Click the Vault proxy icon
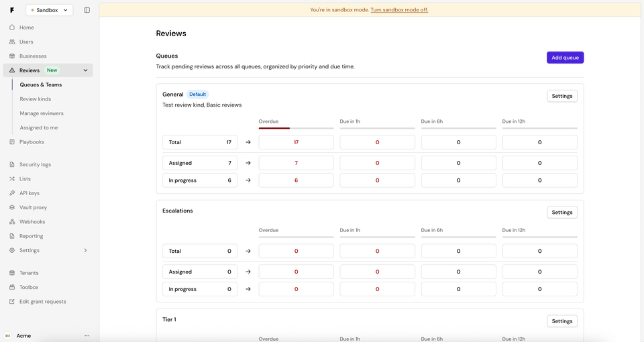This screenshot has height=342, width=644. [x=12, y=208]
